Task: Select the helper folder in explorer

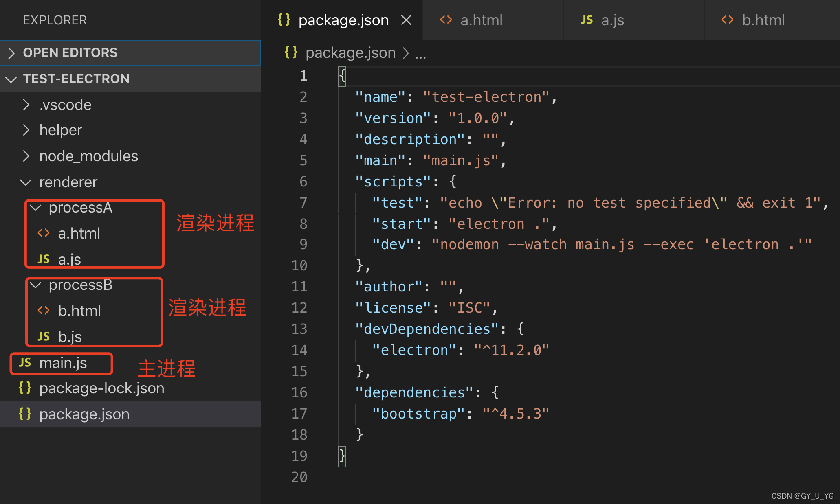Action: point(130,130)
